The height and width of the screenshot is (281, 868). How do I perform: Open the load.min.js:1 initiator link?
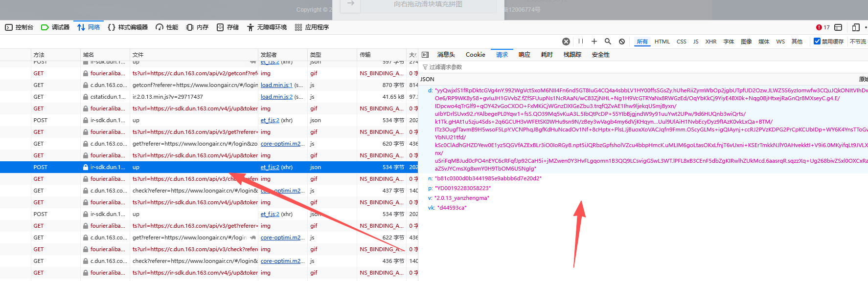[276, 85]
